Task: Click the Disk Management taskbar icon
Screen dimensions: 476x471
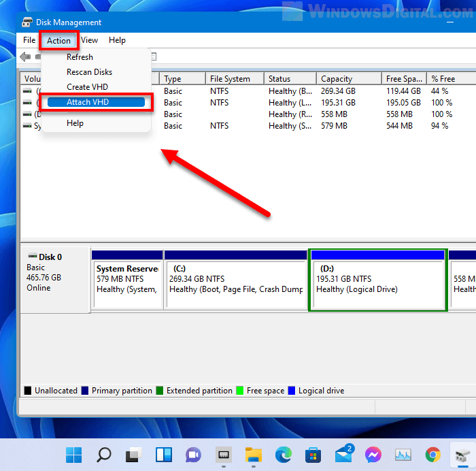Action: click(x=462, y=456)
